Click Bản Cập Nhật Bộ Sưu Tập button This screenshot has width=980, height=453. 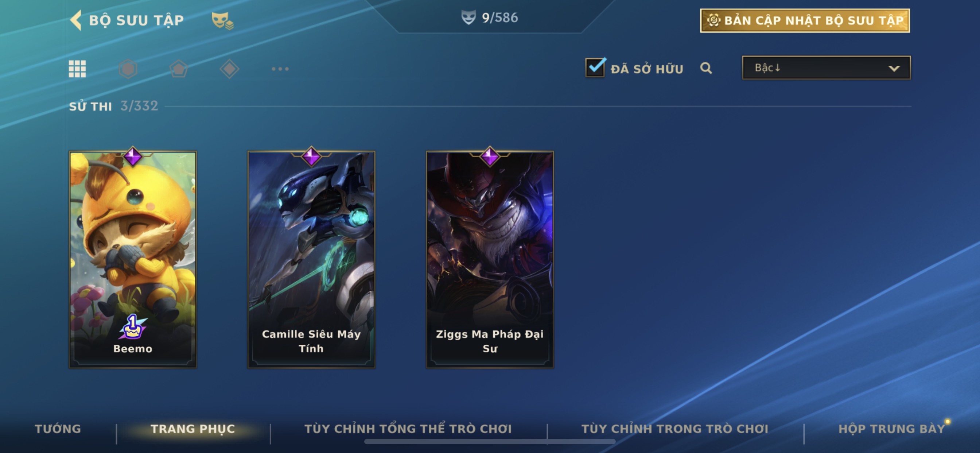[805, 20]
